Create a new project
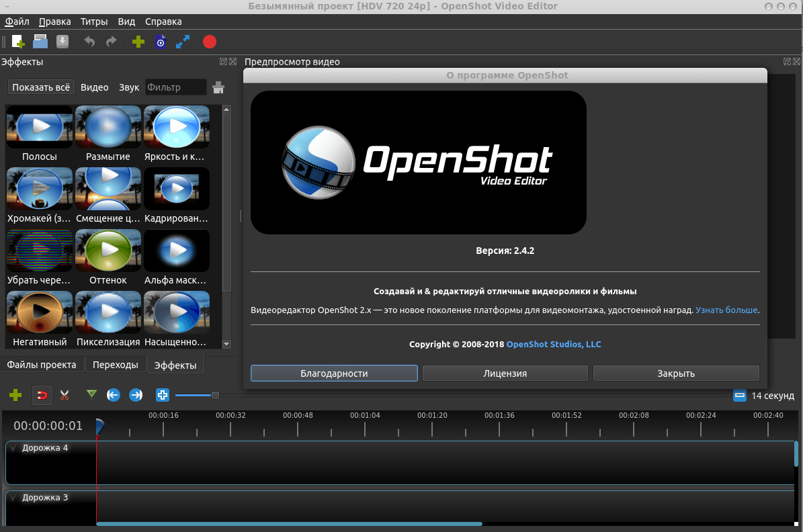This screenshot has width=803, height=532. point(19,42)
